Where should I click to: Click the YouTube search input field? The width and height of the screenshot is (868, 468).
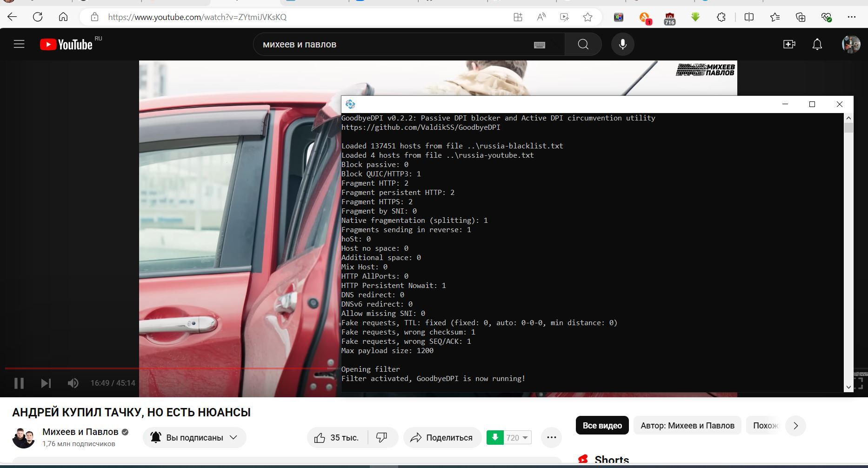click(391, 45)
